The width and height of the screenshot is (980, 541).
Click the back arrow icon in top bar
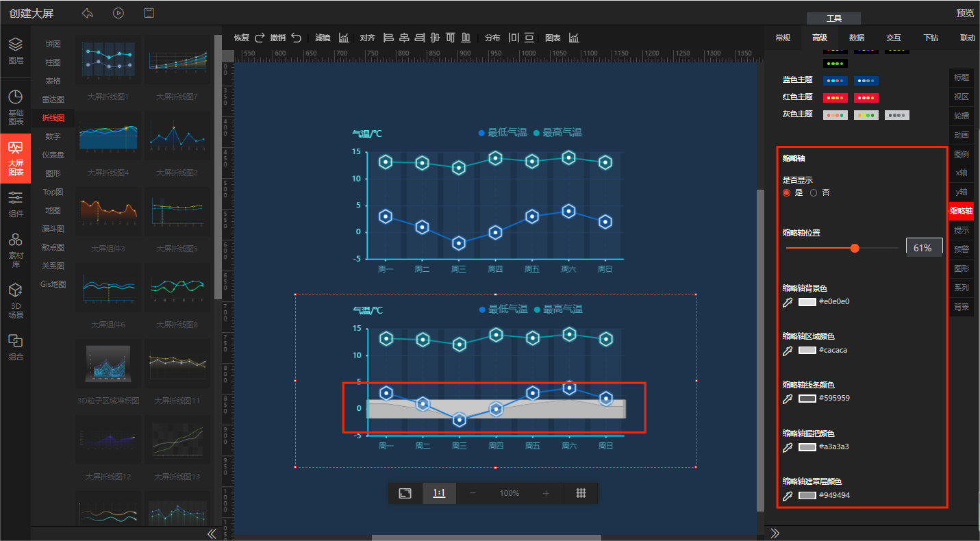[x=87, y=13]
